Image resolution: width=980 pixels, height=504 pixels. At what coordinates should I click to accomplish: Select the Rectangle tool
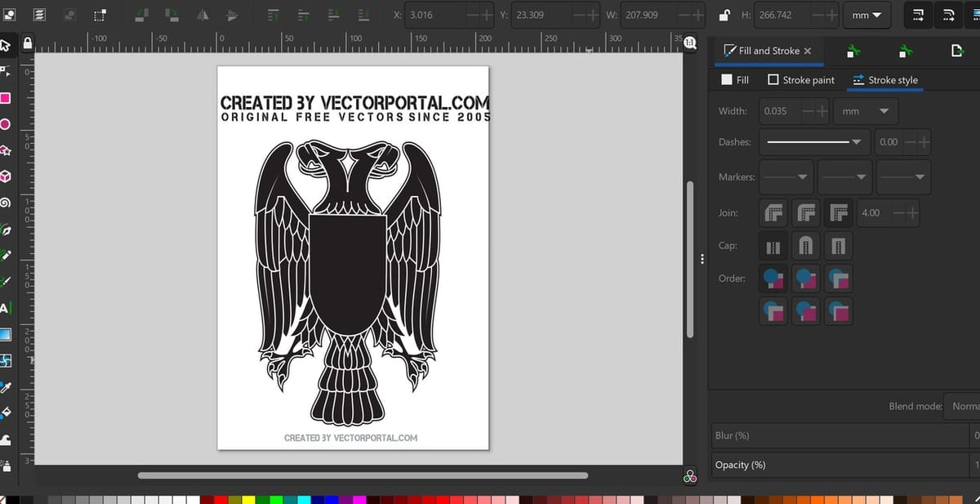[5, 98]
